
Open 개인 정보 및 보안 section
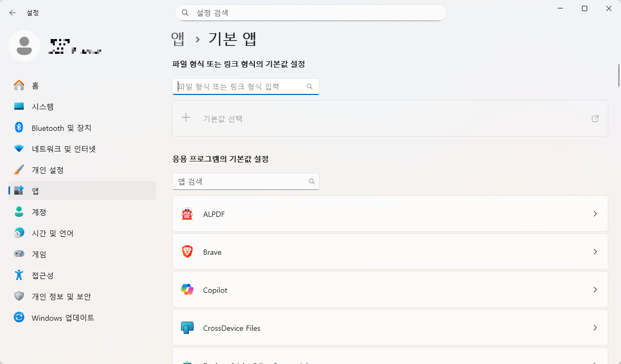82,296
